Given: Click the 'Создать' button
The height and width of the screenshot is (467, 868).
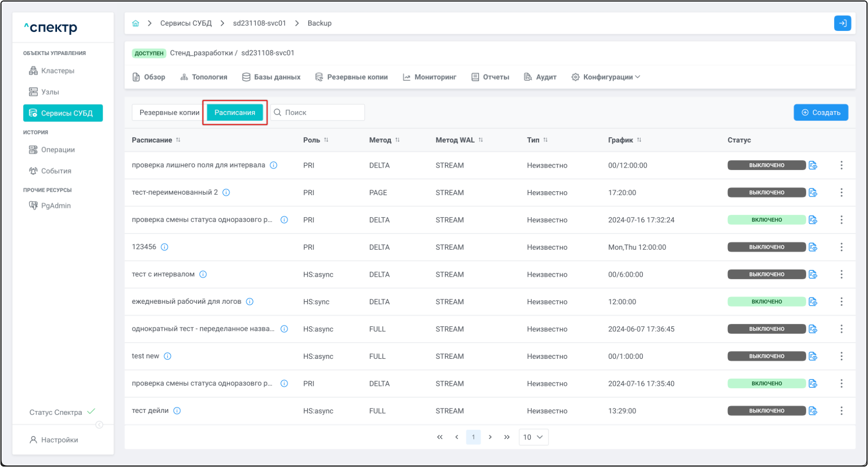Looking at the screenshot, I should point(820,113).
